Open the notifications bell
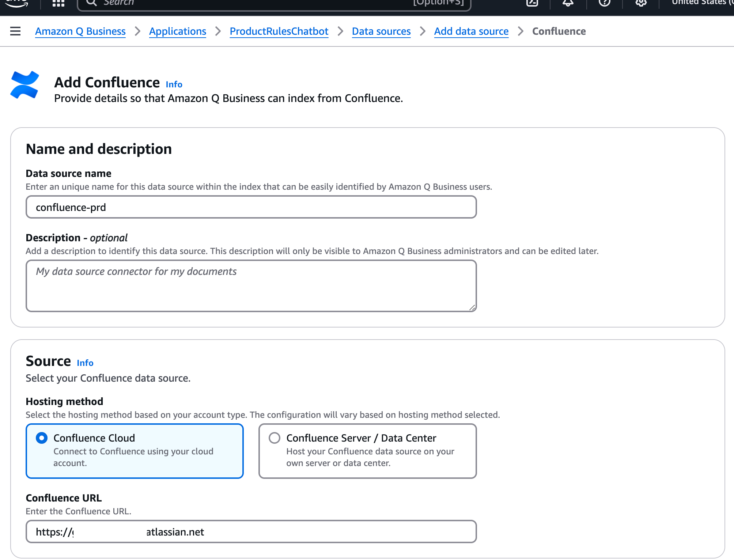The image size is (734, 560). [568, 3]
